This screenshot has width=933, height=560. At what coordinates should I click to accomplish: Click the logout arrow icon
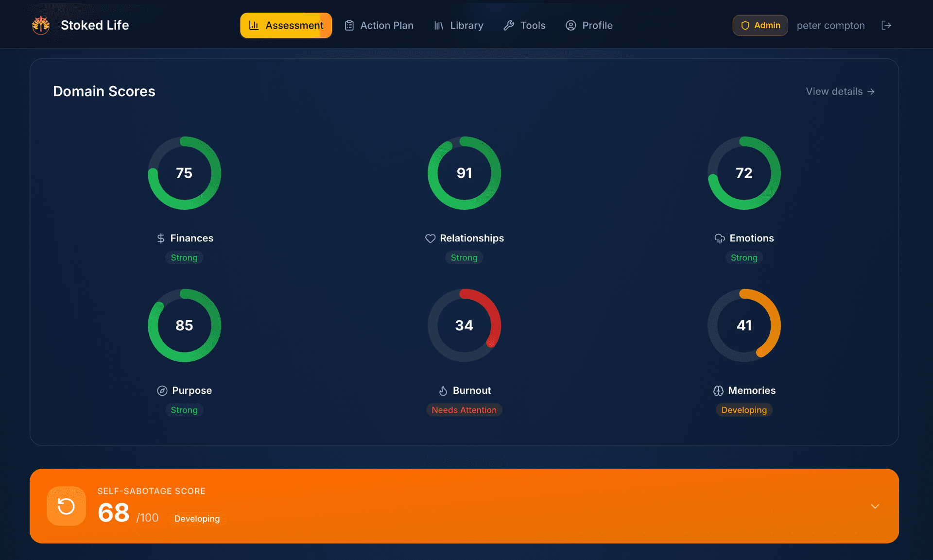pyautogui.click(x=886, y=25)
